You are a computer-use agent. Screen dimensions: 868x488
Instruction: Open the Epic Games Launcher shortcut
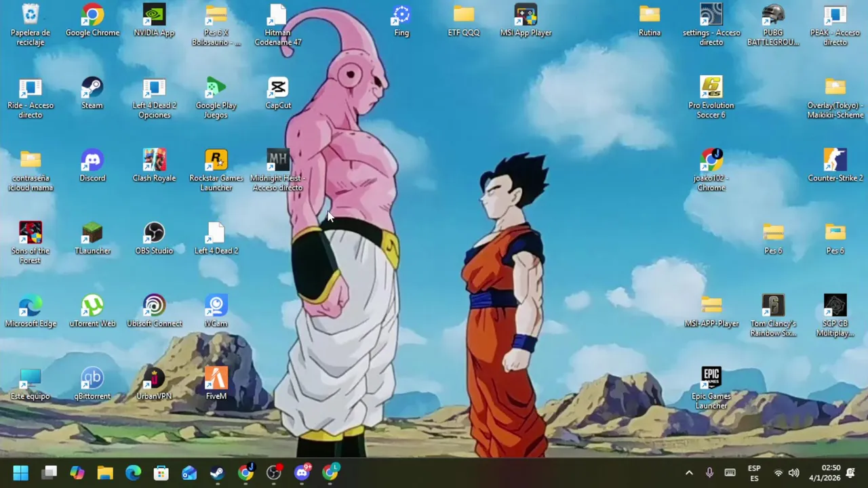(711, 389)
